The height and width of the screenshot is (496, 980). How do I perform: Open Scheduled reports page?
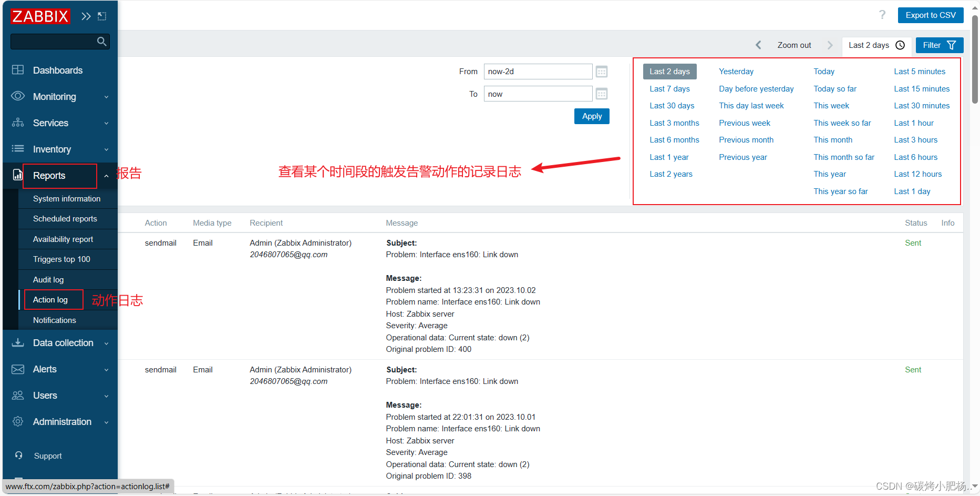[x=65, y=219]
